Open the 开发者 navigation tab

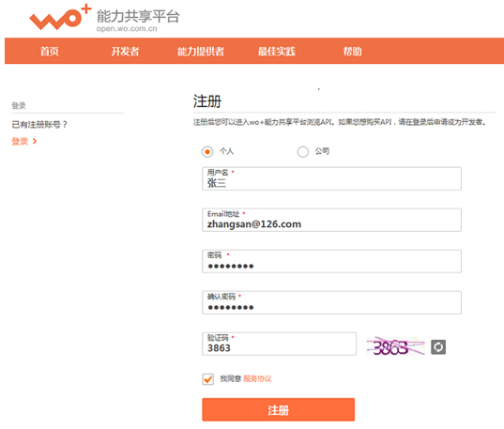coord(125,51)
